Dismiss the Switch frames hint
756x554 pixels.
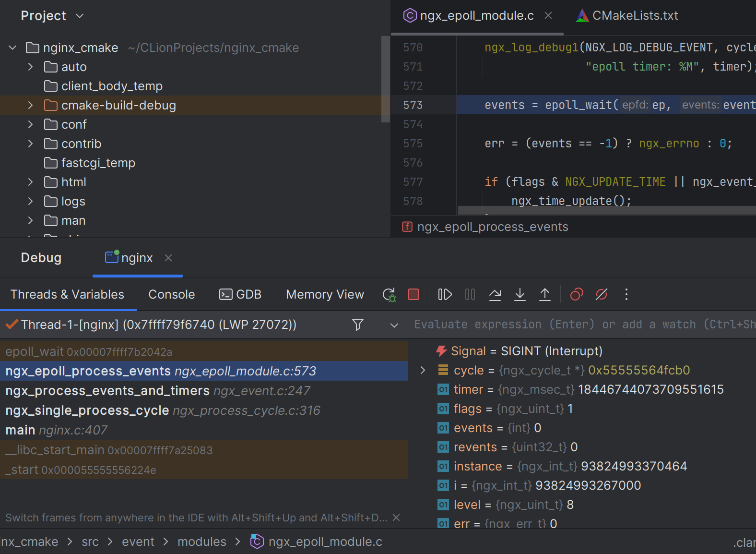pyautogui.click(x=396, y=518)
